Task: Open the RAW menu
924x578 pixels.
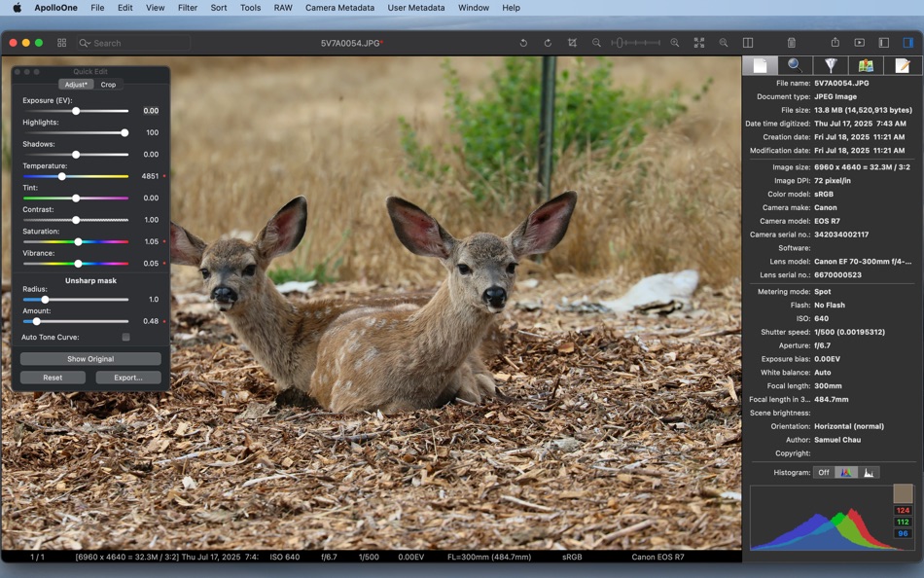Action: click(282, 8)
